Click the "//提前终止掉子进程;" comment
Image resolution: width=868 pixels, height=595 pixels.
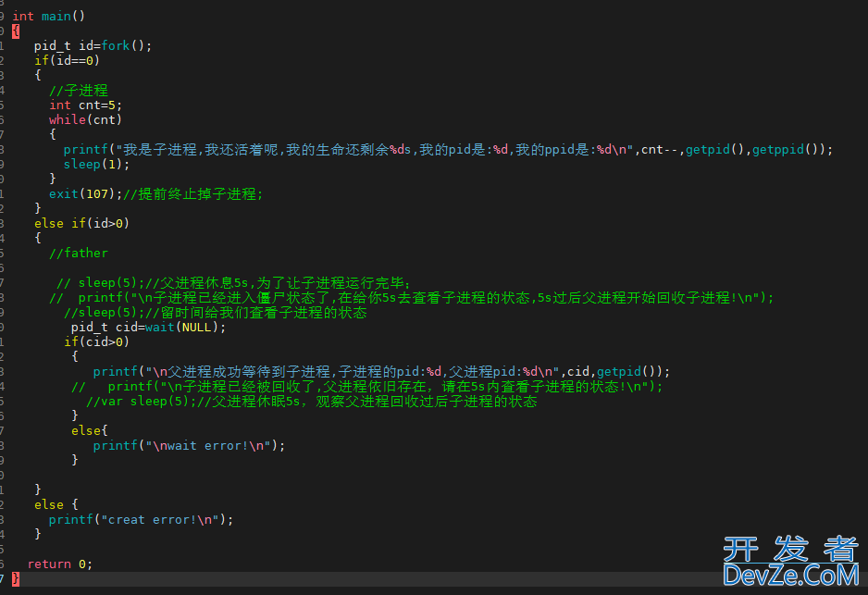(192, 193)
